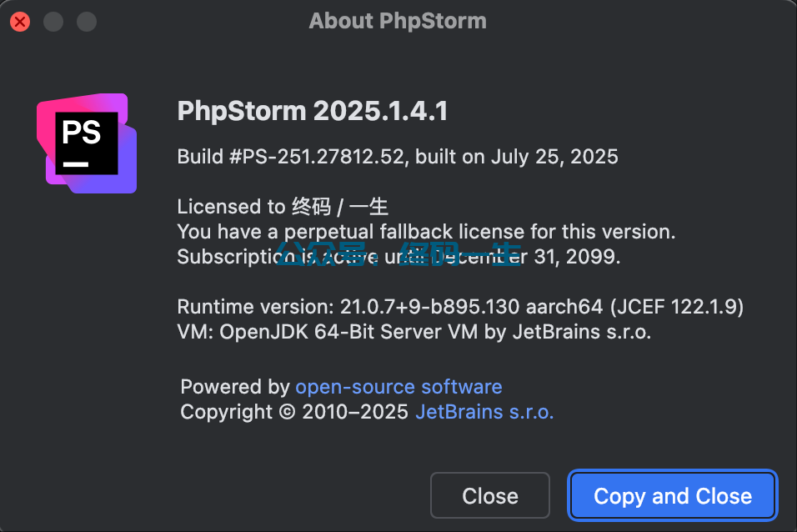Select the Build #PS-251.27812.52 text line
Viewport: 797px width, 532px height.
[x=398, y=157]
